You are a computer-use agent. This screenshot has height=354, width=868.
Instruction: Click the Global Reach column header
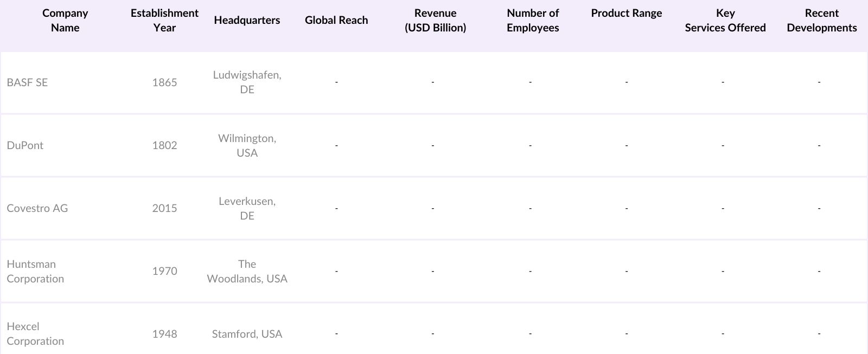(x=336, y=20)
